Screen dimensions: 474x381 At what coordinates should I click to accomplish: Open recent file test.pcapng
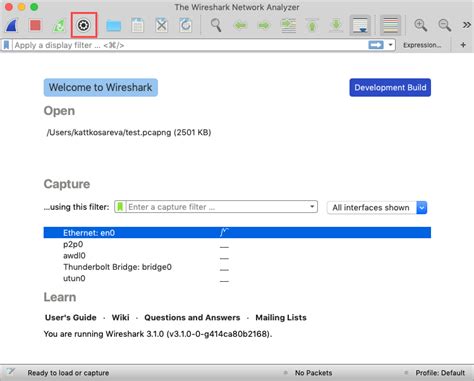pyautogui.click(x=129, y=132)
